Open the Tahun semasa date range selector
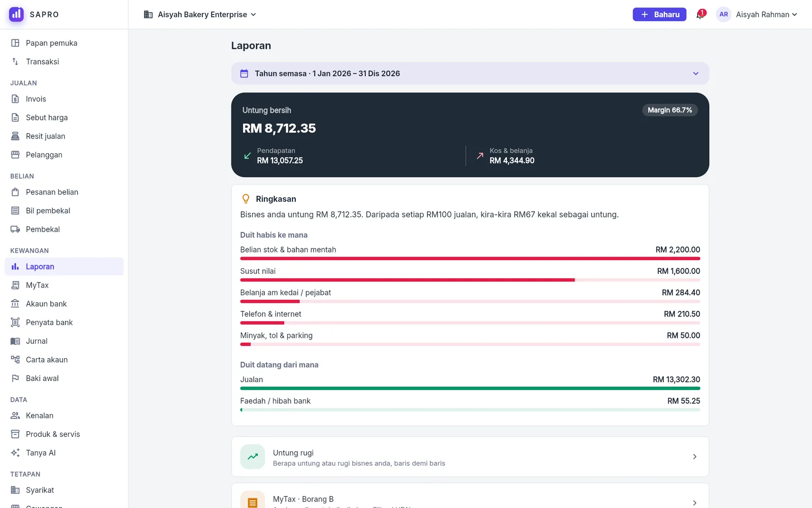Viewport: 812px width, 508px height. pos(470,74)
